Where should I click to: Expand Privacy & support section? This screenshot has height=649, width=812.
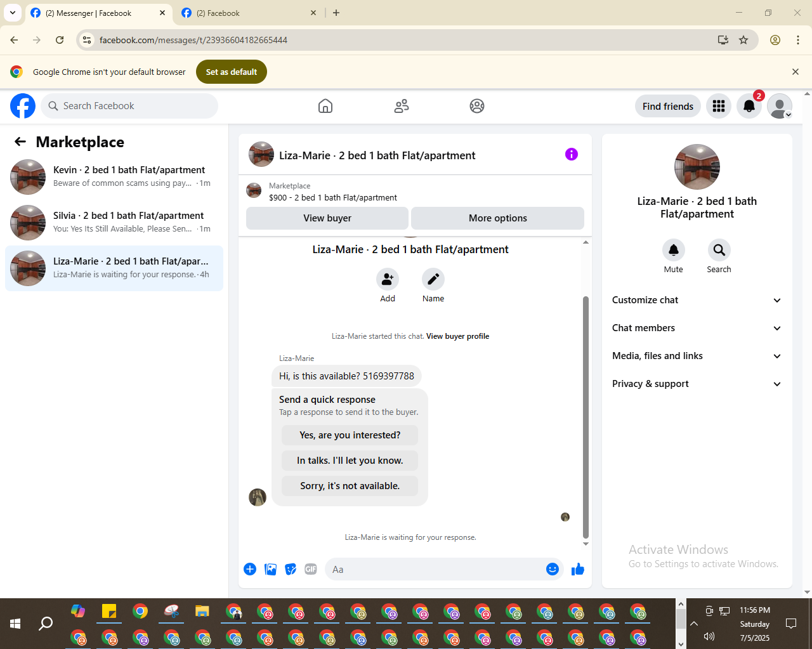tap(697, 384)
